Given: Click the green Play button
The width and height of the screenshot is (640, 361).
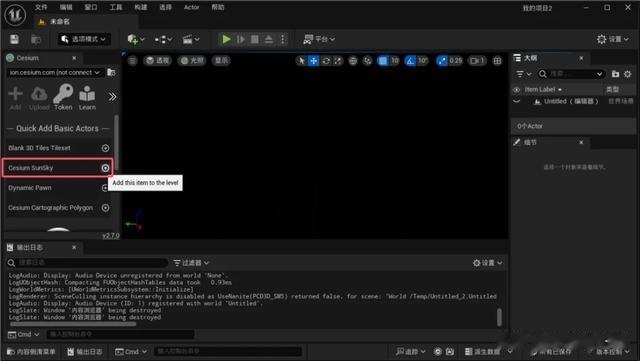Looking at the screenshot, I should [x=226, y=39].
